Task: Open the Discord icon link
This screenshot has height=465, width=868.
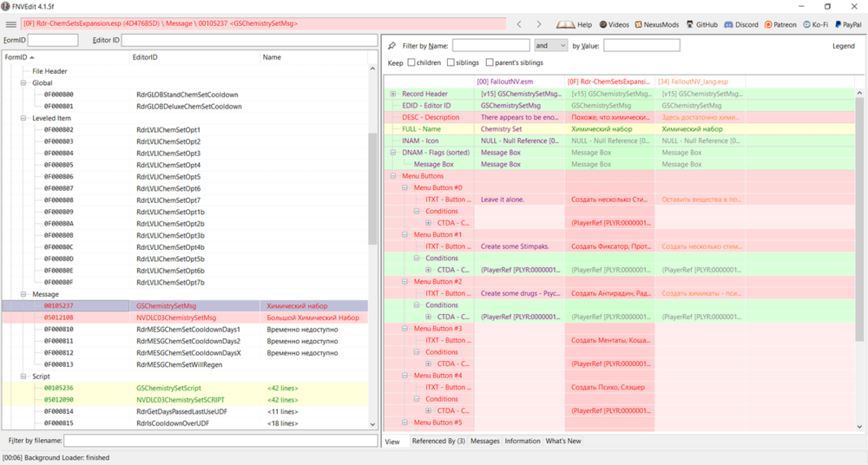Action: (728, 24)
